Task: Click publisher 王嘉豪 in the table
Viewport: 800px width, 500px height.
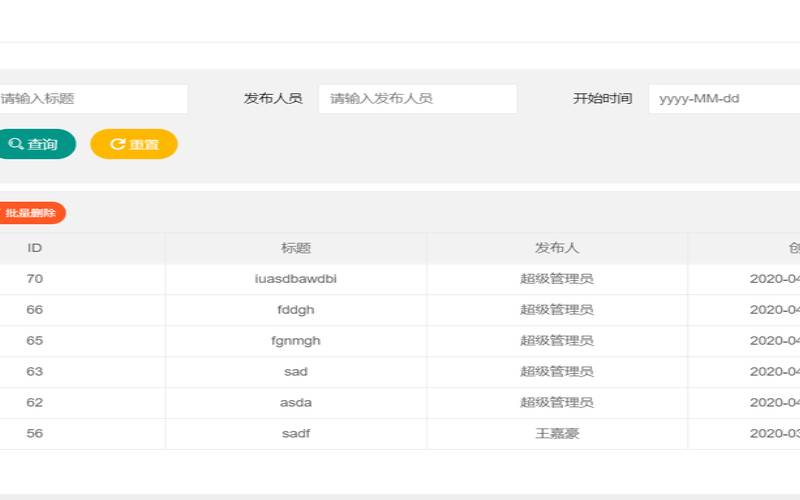Action: (x=557, y=434)
